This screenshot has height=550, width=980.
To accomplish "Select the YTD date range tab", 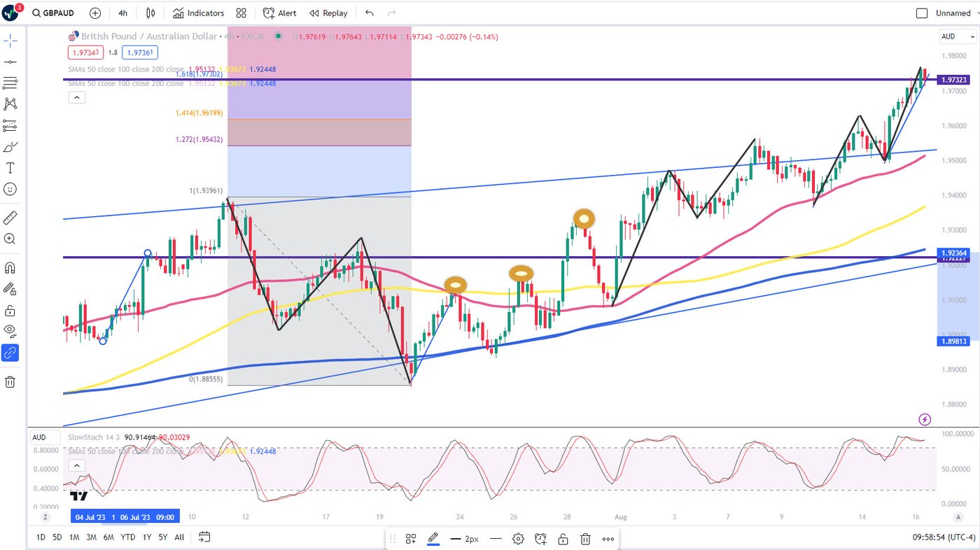I will pyautogui.click(x=127, y=537).
